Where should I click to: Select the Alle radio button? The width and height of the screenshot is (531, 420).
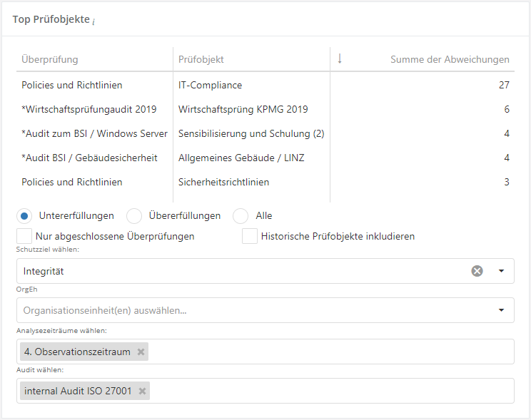(x=241, y=215)
